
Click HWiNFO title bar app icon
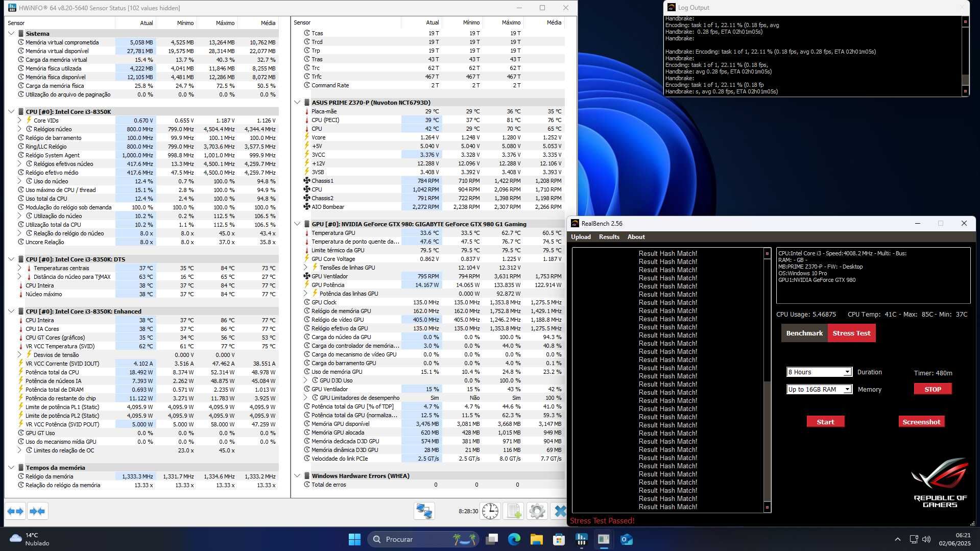tap(12, 8)
